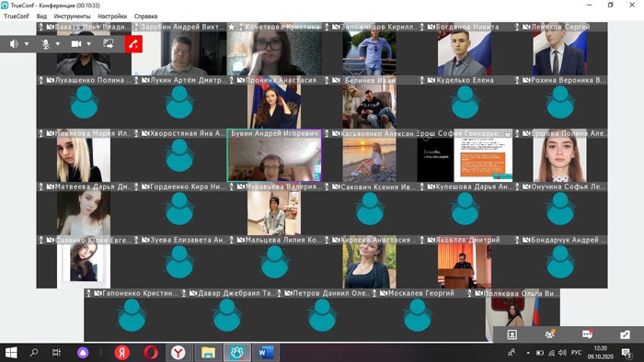644x362 pixels.
Task: Expand the microphone options dropdown arrow
Action: [x=58, y=44]
